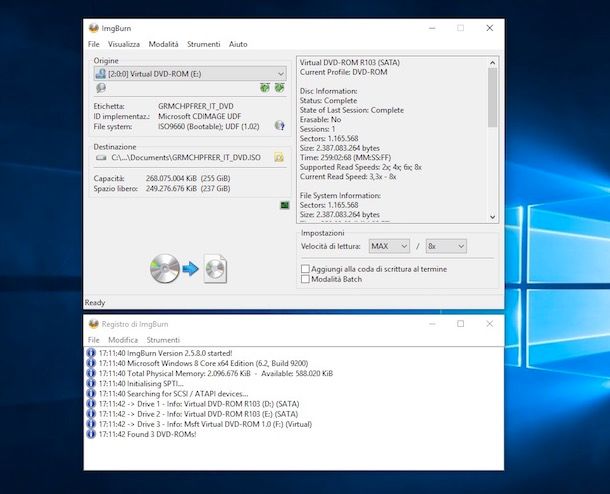The width and height of the screenshot is (610, 494).
Task: Open the Strumenti menu in ImgBurn
Action: coord(203,44)
